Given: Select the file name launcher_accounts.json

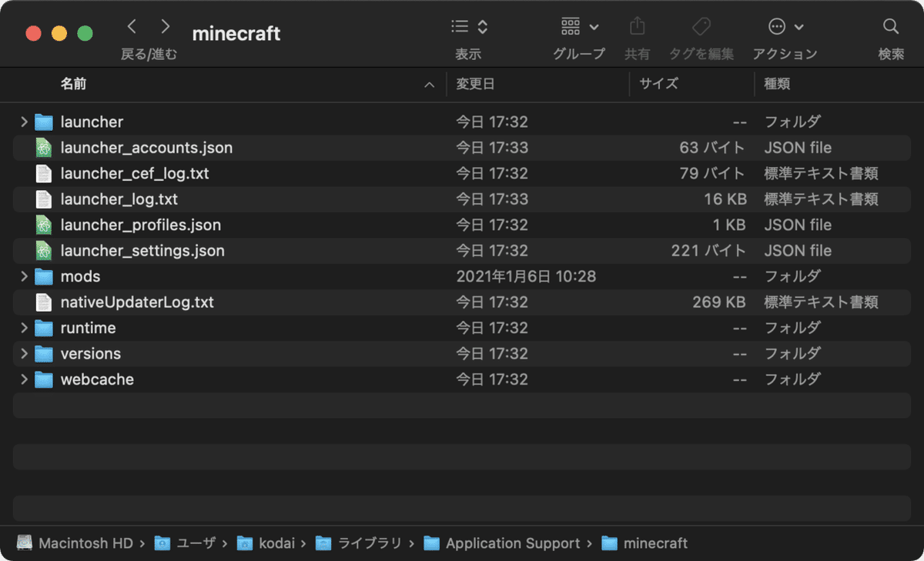Looking at the screenshot, I should (x=146, y=148).
